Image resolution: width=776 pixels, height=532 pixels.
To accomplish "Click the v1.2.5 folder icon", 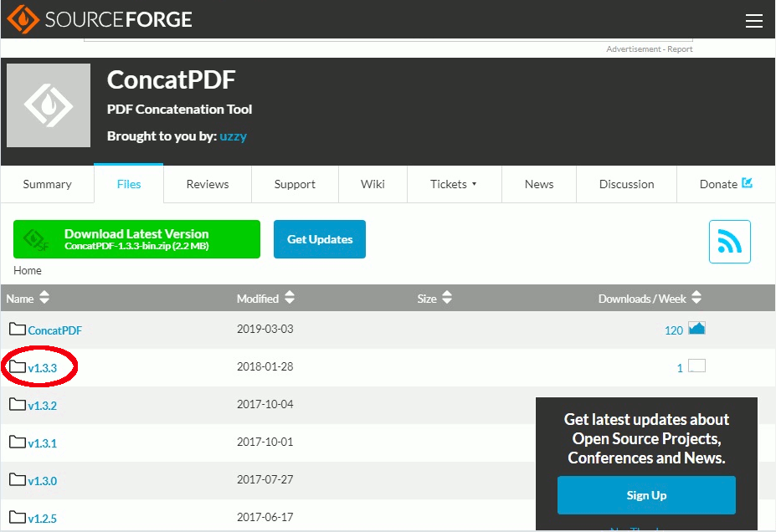I will click(x=18, y=517).
